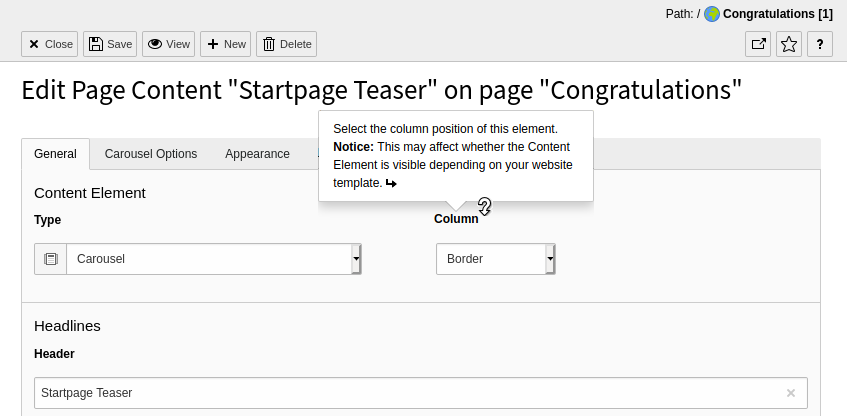Switch to the Appearance tab
Screen dimensions: 847x416
tap(257, 154)
